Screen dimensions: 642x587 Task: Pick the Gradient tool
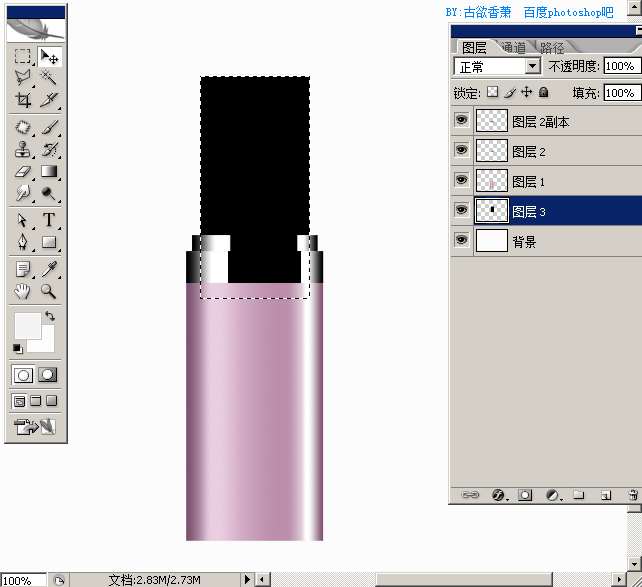[49, 172]
